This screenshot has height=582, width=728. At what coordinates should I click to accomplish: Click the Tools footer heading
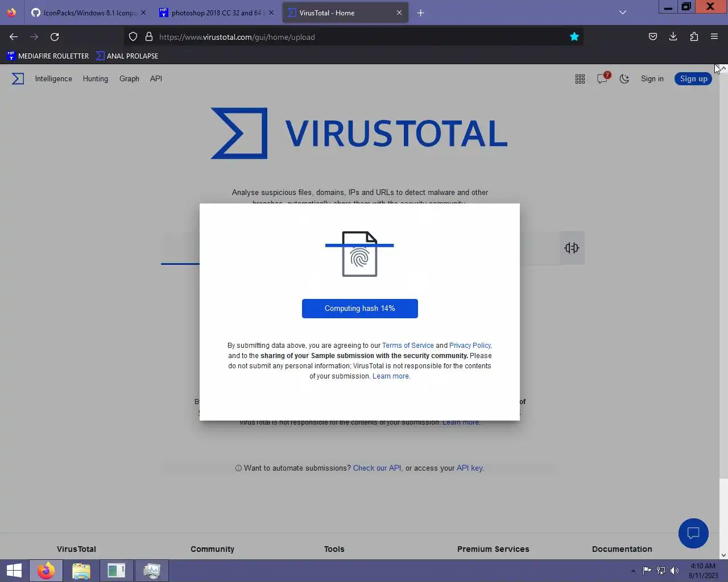point(334,549)
